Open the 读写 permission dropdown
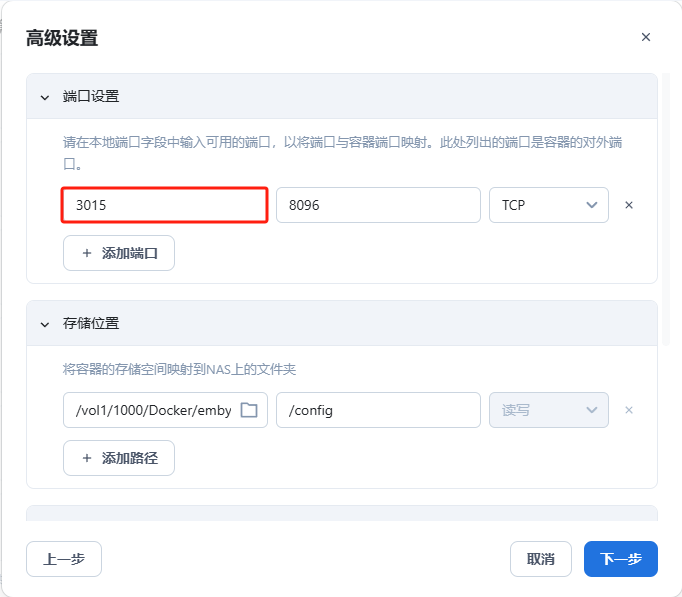Viewport: 682px width, 597px height. pyautogui.click(x=548, y=410)
